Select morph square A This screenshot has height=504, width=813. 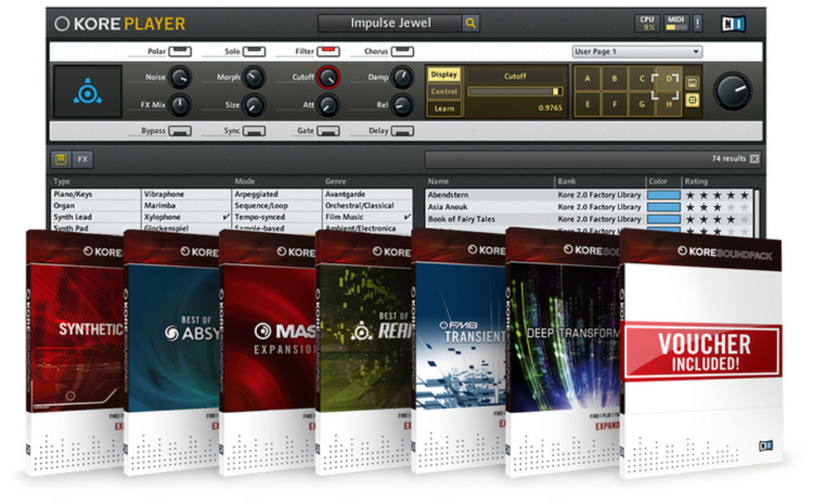(587, 79)
